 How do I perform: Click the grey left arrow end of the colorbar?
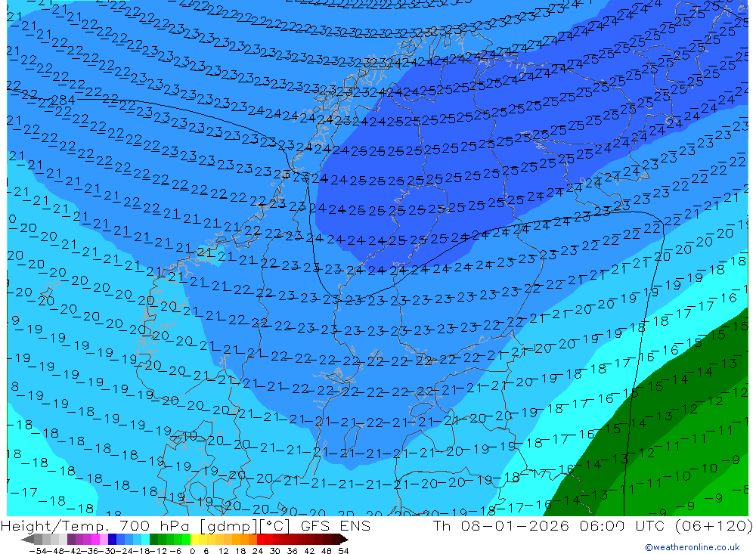coord(27,539)
